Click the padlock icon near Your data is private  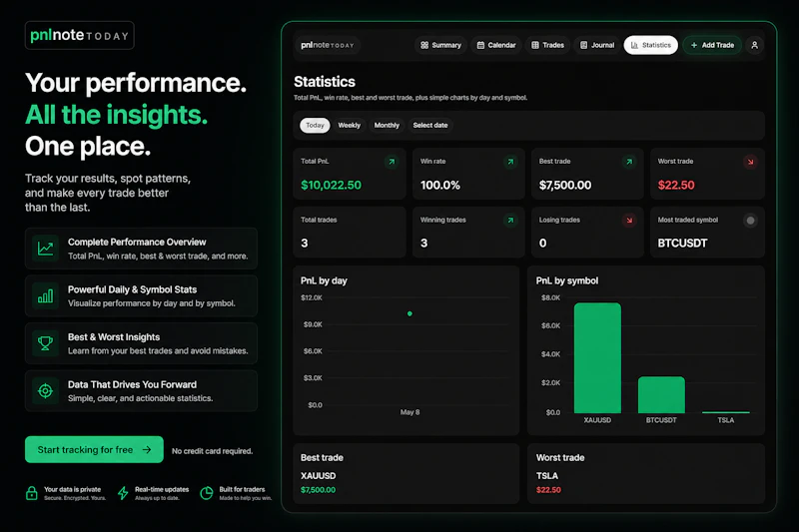pyautogui.click(x=32, y=493)
